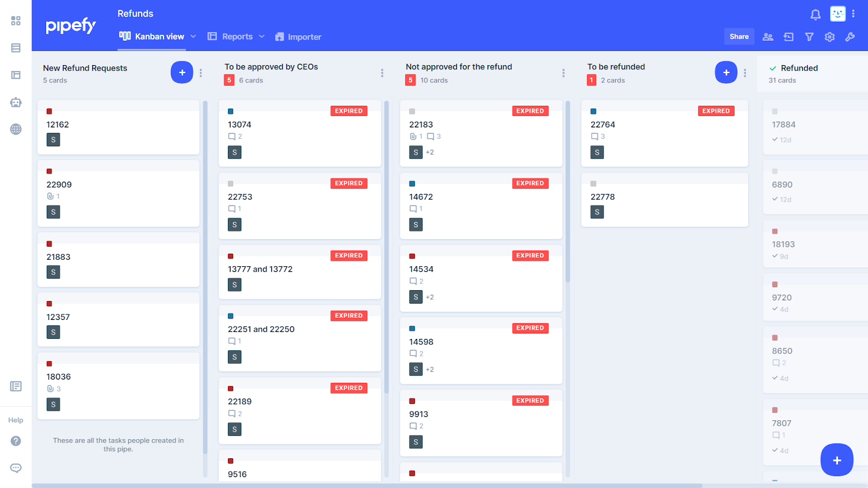
Task: Open the Help question mark icon
Action: (16, 441)
